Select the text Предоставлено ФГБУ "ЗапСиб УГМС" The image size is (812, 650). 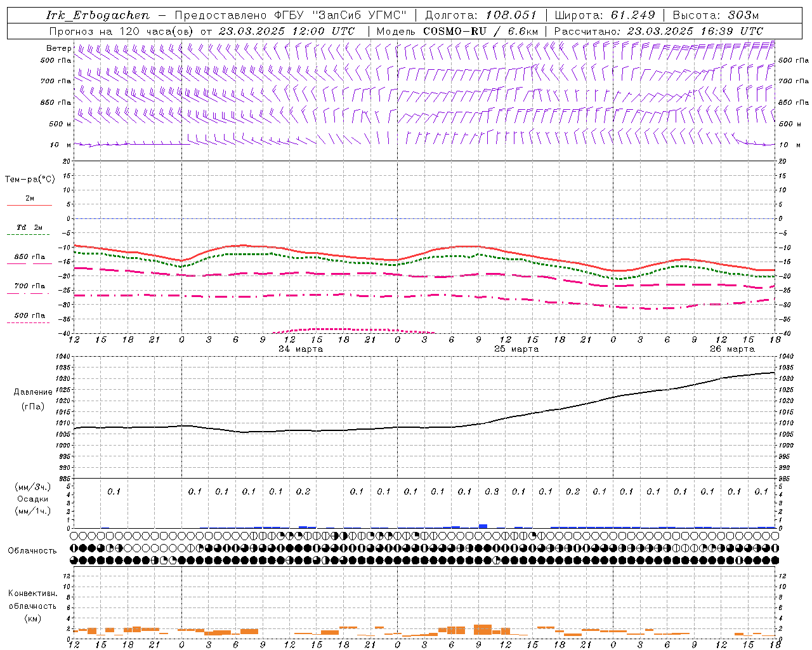(x=291, y=15)
